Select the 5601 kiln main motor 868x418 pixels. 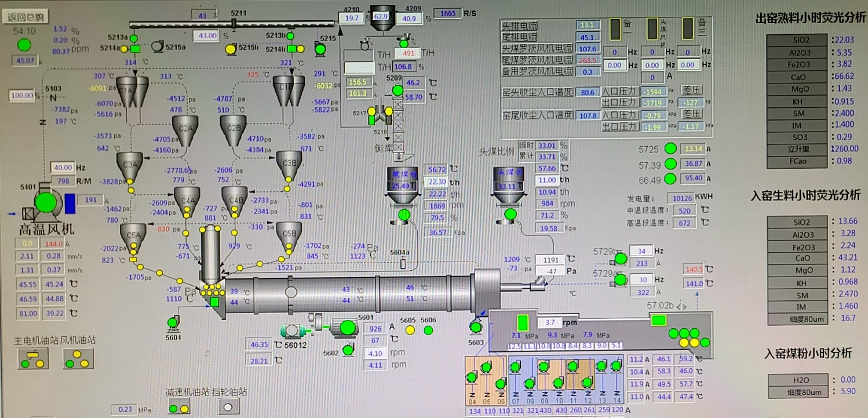point(347,329)
